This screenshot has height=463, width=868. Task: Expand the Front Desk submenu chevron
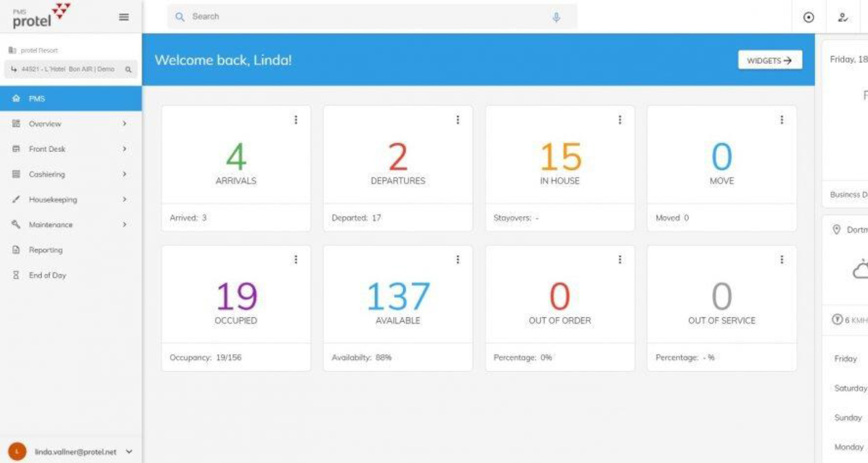[124, 149]
